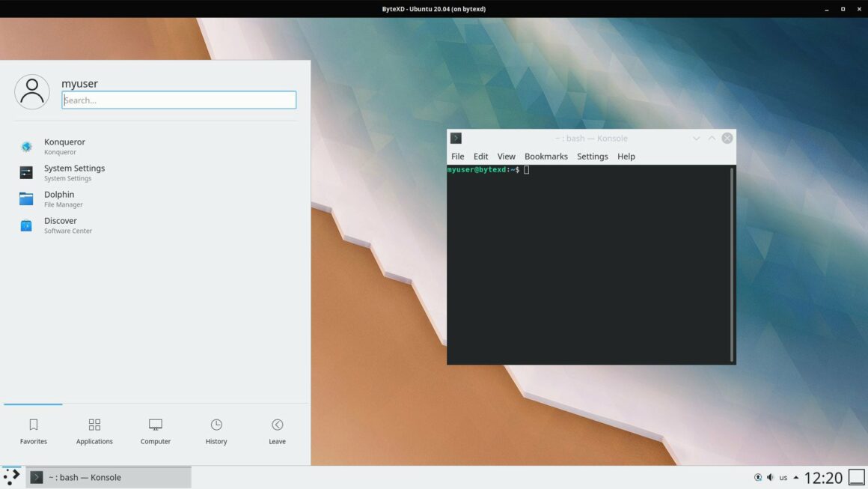This screenshot has height=489, width=868.
Task: Click the myuser avatar icon
Action: 32,91
